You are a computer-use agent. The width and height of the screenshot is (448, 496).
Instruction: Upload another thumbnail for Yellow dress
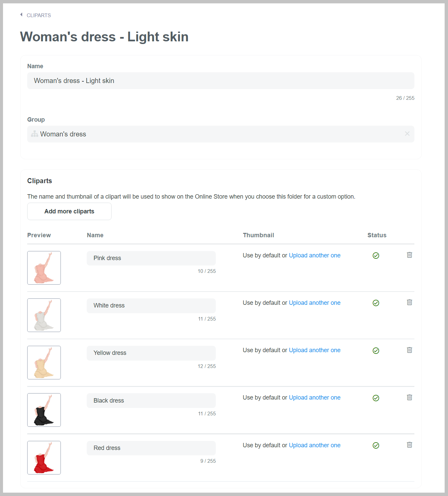(x=315, y=350)
